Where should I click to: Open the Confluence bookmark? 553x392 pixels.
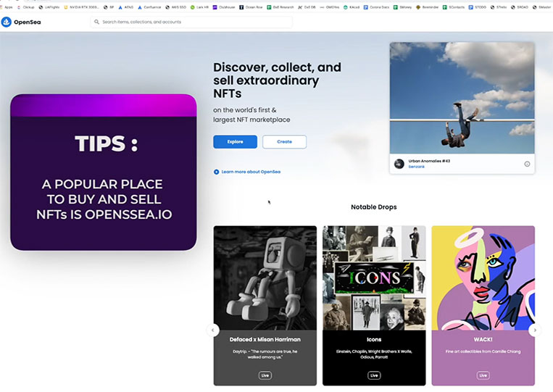[149, 7]
